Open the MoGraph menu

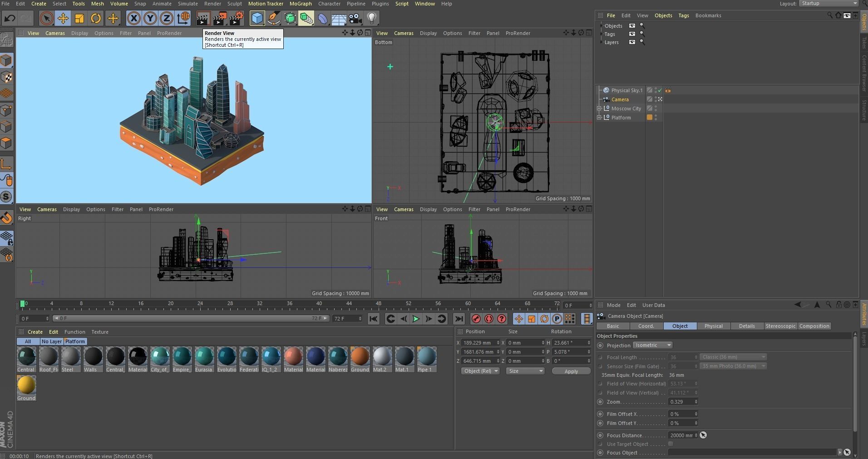pyautogui.click(x=301, y=4)
